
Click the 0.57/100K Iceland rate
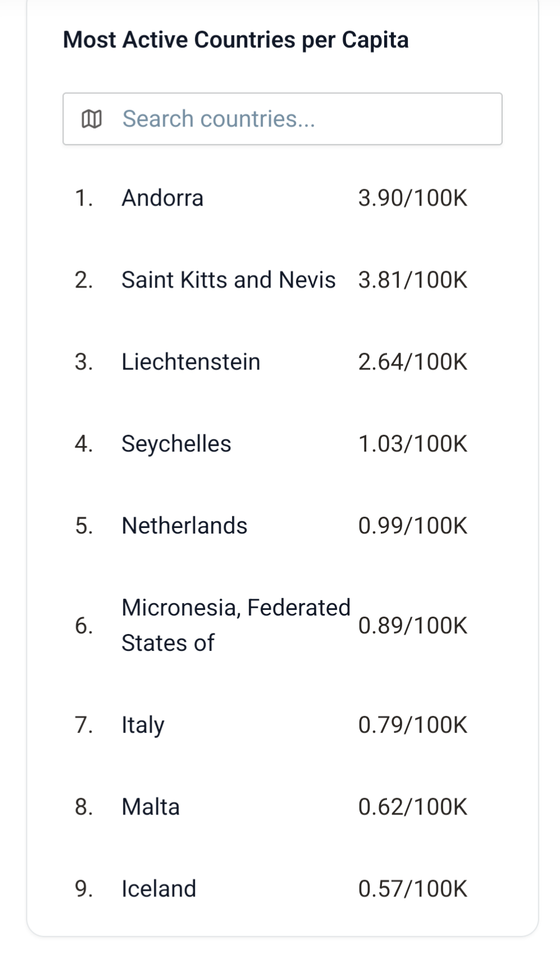click(412, 889)
